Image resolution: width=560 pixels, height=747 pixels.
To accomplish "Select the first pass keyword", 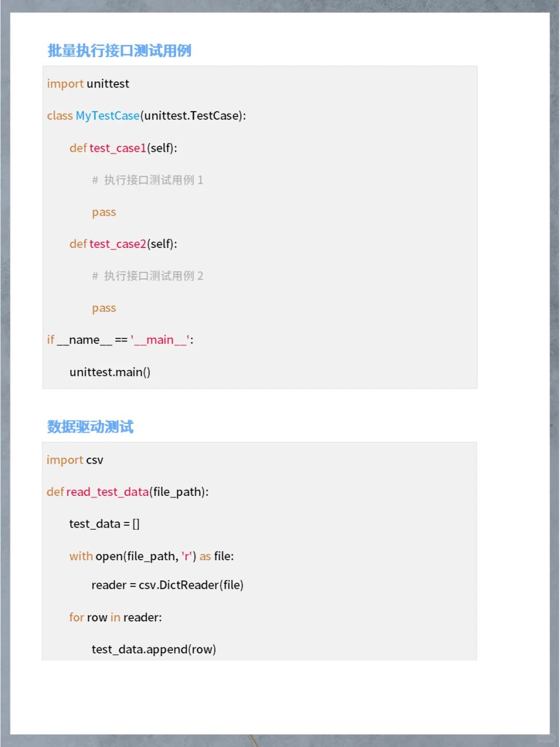I will (104, 212).
